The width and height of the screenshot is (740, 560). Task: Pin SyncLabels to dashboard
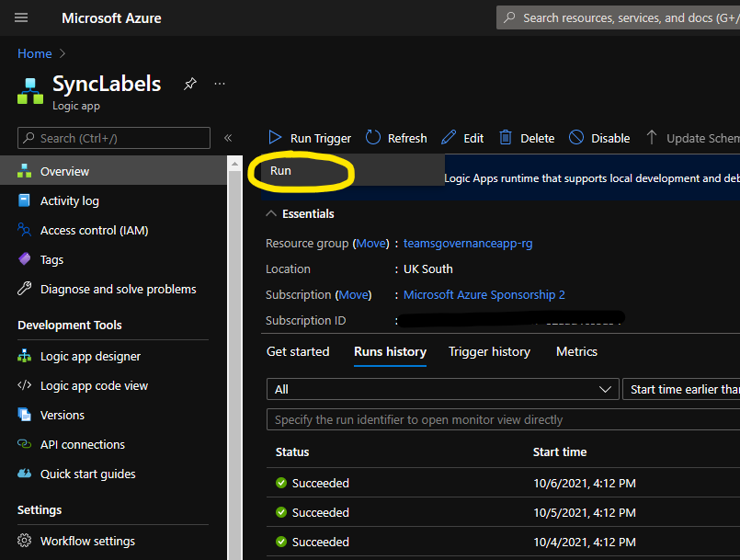(189, 84)
